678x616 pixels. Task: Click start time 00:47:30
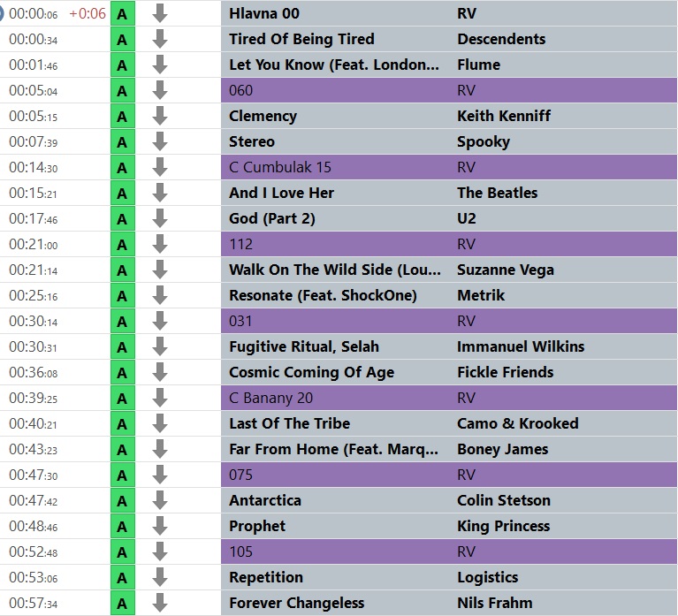[x=34, y=475]
